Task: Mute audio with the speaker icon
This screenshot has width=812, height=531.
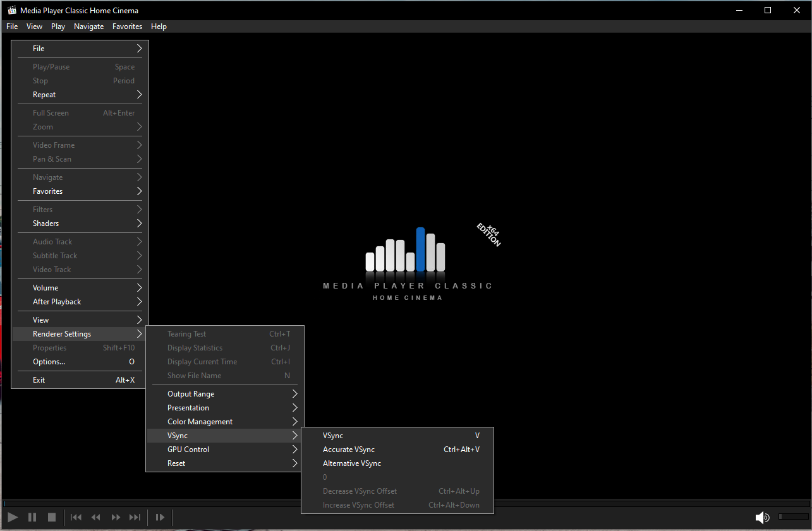Action: coord(762,518)
